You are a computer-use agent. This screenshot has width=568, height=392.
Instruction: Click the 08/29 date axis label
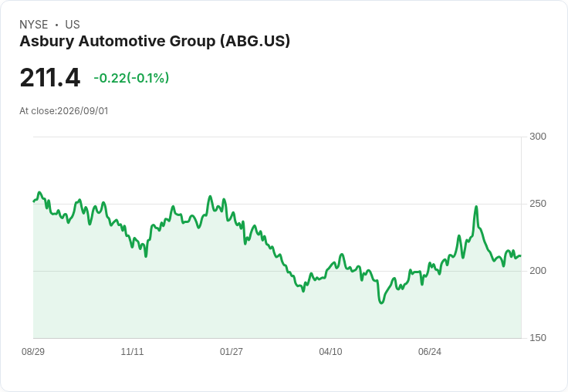click(x=33, y=351)
